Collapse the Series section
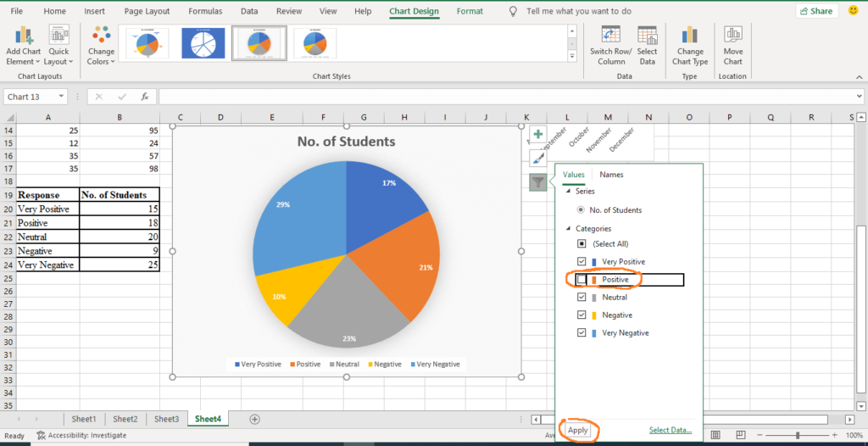The width and height of the screenshot is (868, 446). pos(567,191)
